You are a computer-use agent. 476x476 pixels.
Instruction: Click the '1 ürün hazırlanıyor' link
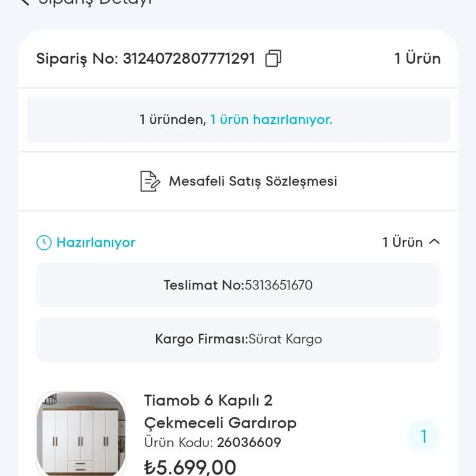pyautogui.click(x=271, y=120)
